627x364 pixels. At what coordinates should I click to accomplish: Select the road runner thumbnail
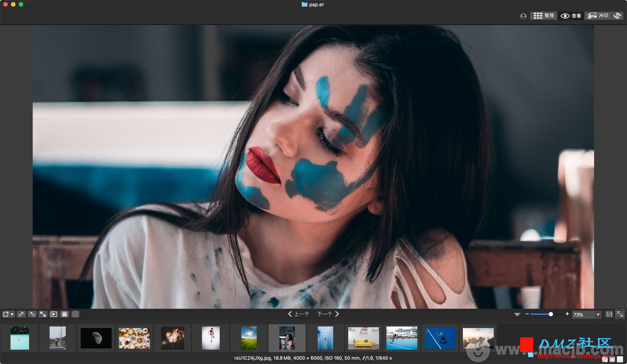58,338
